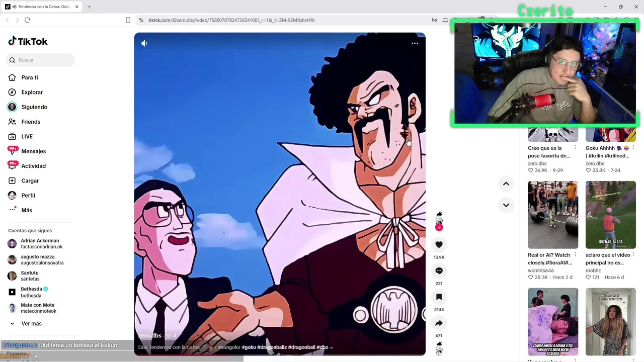
Task: Open the womhts646 author link
Action: (x=541, y=270)
